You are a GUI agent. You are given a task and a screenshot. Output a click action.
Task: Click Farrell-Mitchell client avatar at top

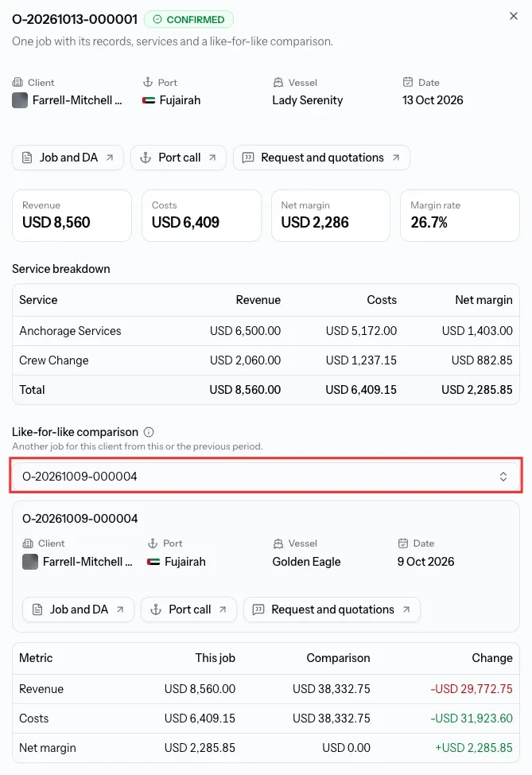(20, 100)
